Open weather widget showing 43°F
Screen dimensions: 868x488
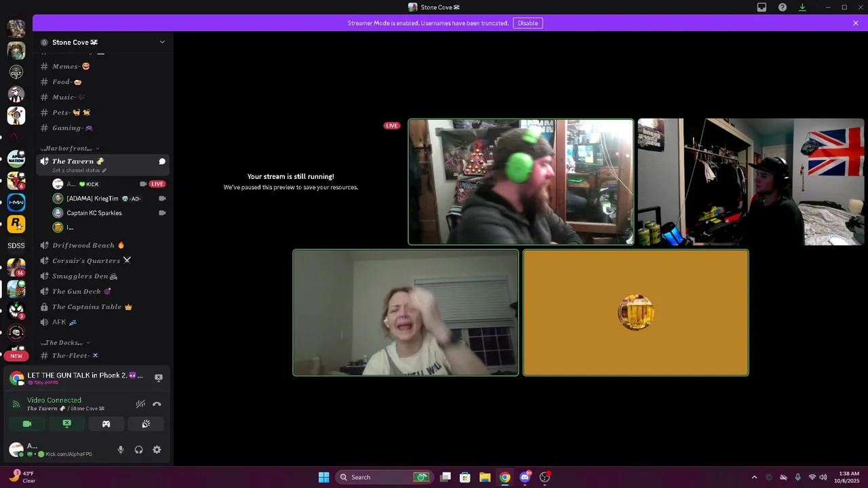tap(22, 477)
